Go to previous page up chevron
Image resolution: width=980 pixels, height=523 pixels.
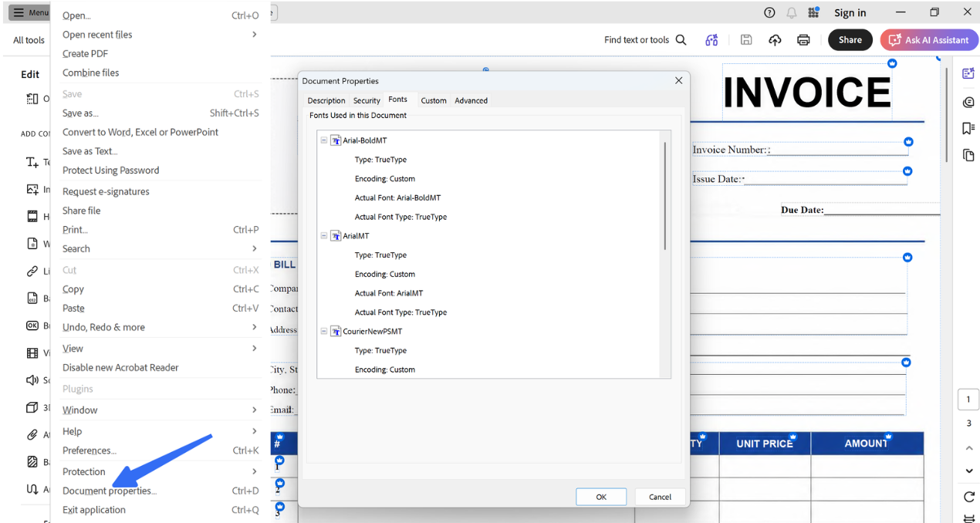coord(969,448)
